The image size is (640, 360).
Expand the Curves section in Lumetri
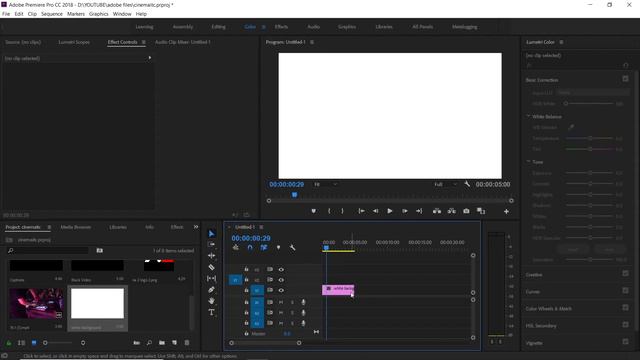(533, 292)
